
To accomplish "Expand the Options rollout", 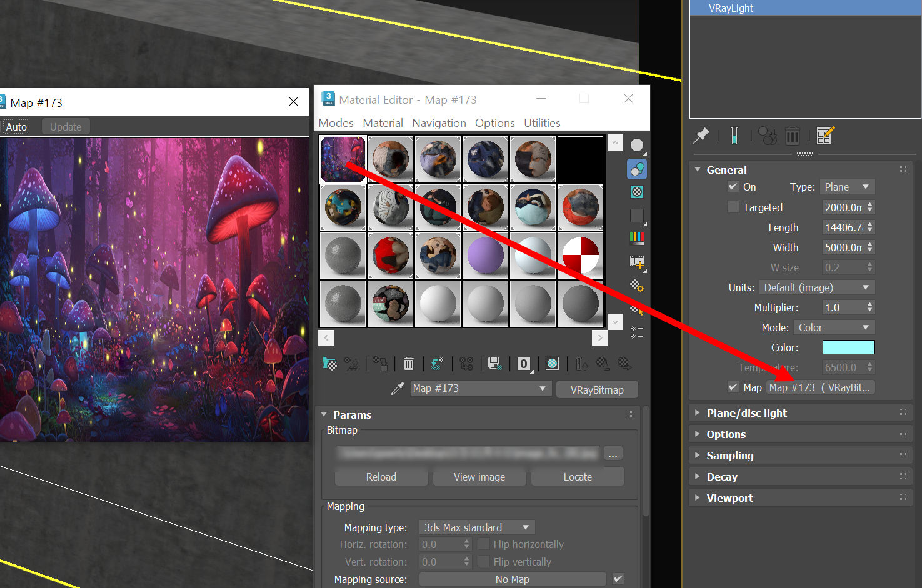I will coord(800,434).
